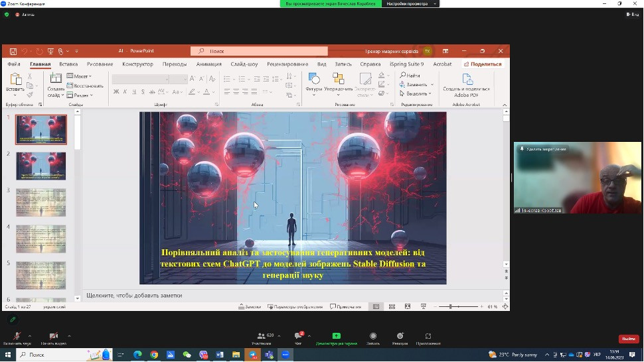Start recording with the Запись icon
Viewport: 644px width, 362px height.
[373, 336]
